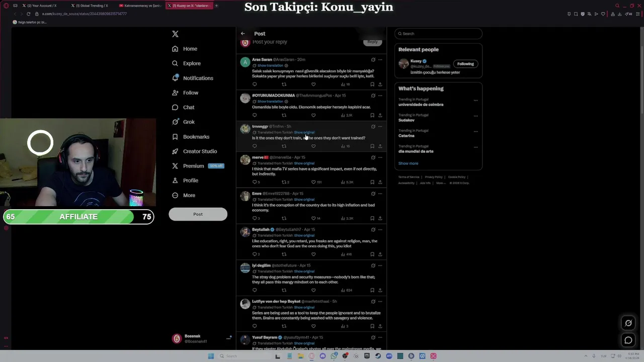
Task: Open Steam from the taskbar
Action: coord(378,356)
